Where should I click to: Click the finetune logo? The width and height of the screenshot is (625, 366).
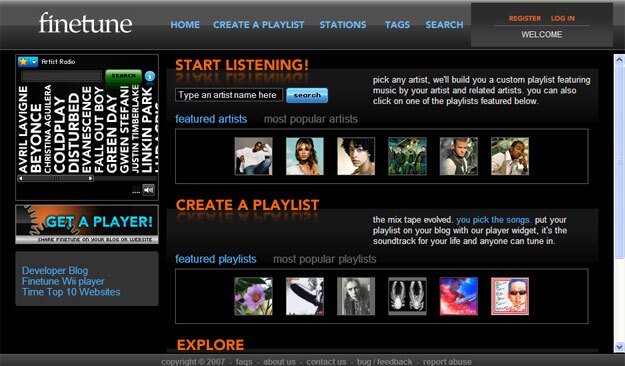click(85, 23)
